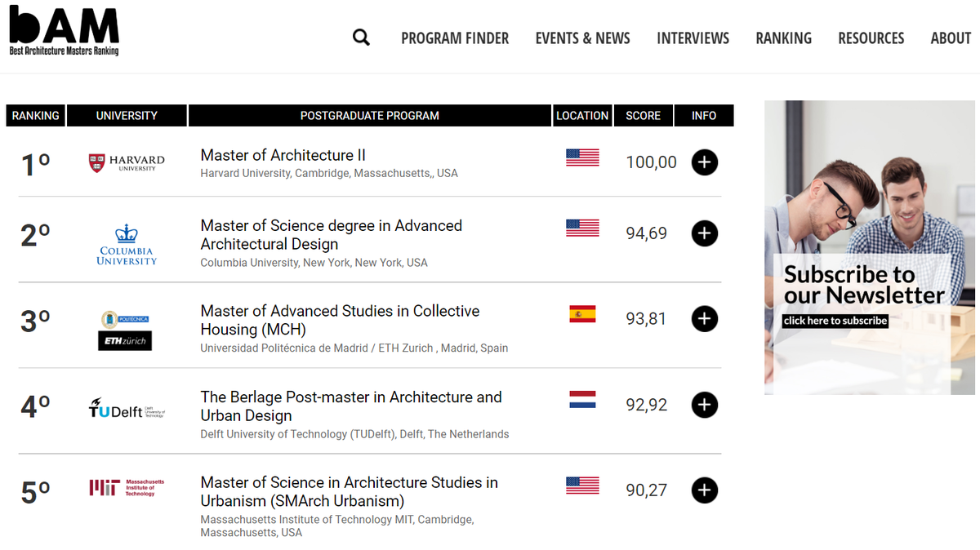980x550 pixels.
Task: Click the USA flag in MIT row
Action: [582, 486]
